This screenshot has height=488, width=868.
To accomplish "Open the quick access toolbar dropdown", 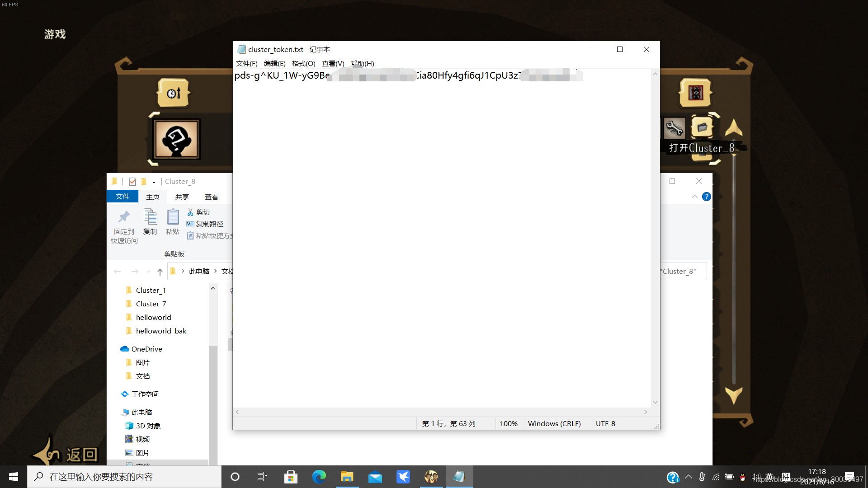I will (x=154, y=182).
